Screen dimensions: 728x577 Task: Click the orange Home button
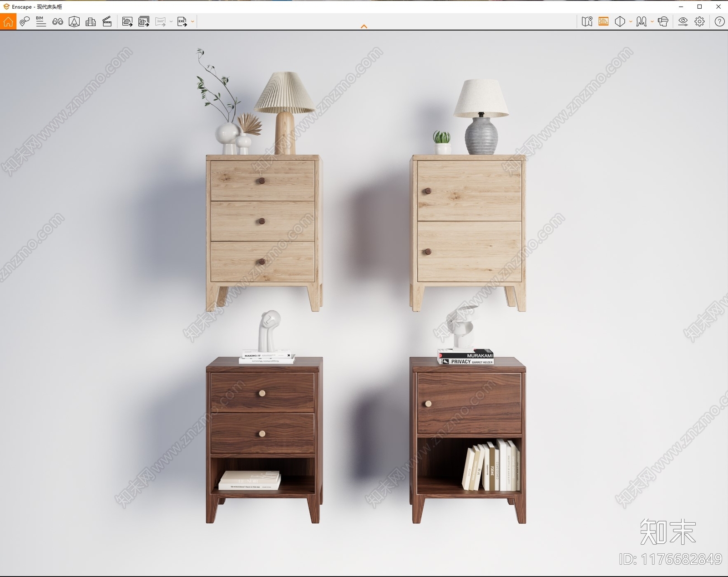(8, 21)
